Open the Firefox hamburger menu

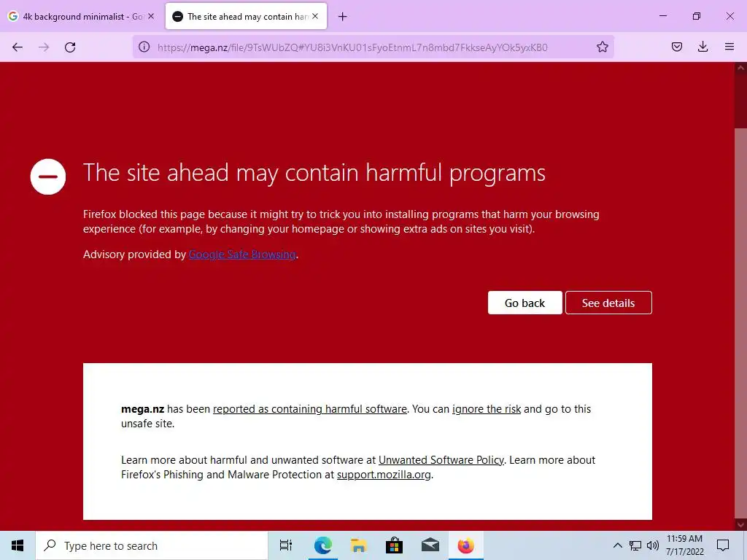point(729,47)
